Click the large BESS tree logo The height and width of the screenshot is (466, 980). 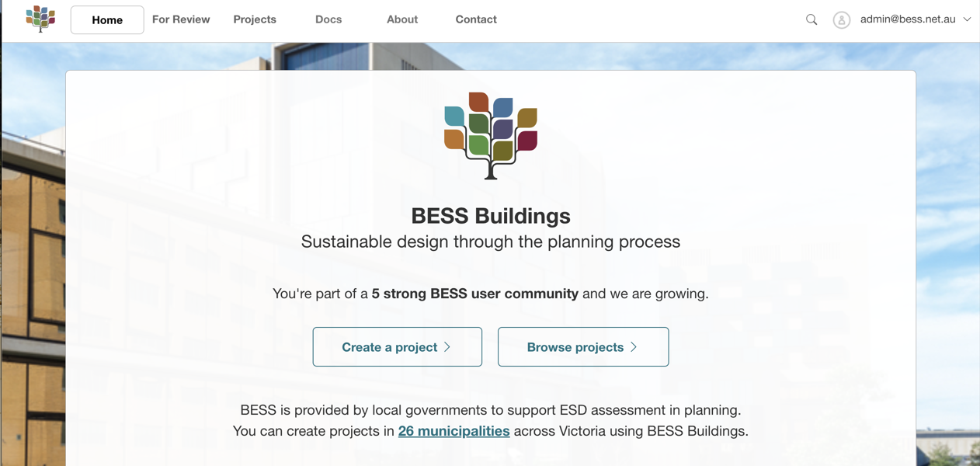[491, 135]
